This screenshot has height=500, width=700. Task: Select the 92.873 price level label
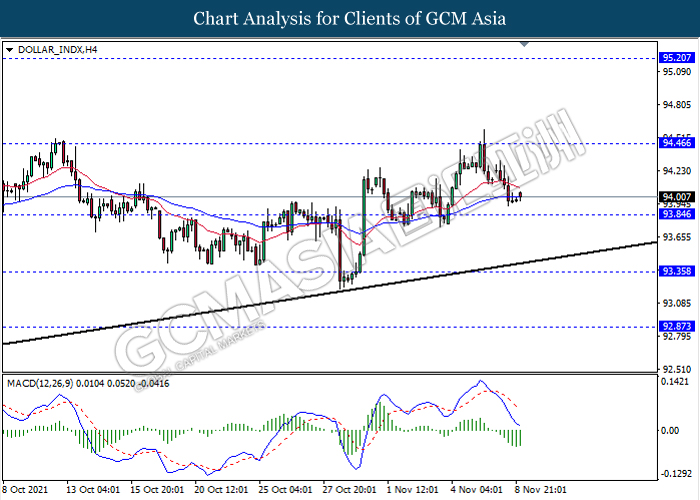click(677, 326)
